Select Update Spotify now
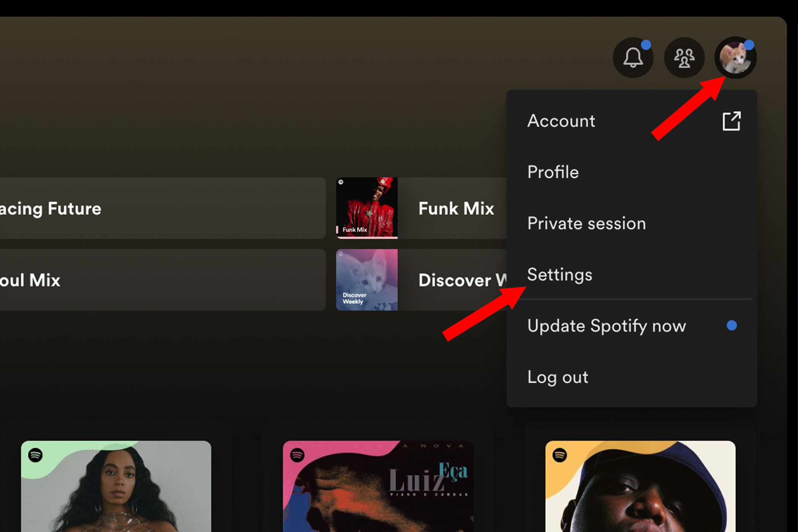798x532 pixels. (606, 326)
